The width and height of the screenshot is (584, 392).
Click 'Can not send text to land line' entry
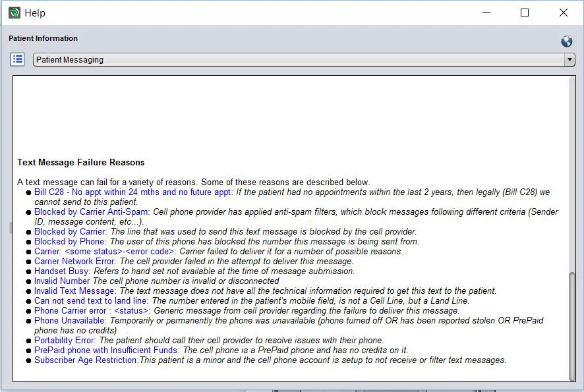click(x=91, y=300)
